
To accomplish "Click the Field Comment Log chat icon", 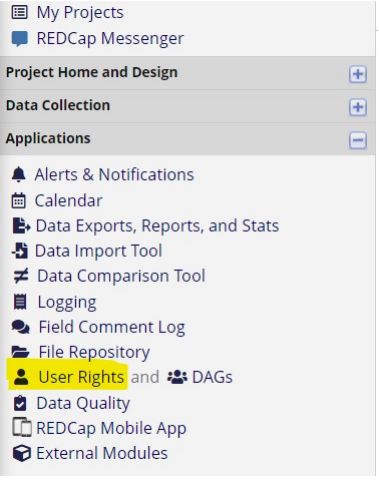I will point(21,327).
